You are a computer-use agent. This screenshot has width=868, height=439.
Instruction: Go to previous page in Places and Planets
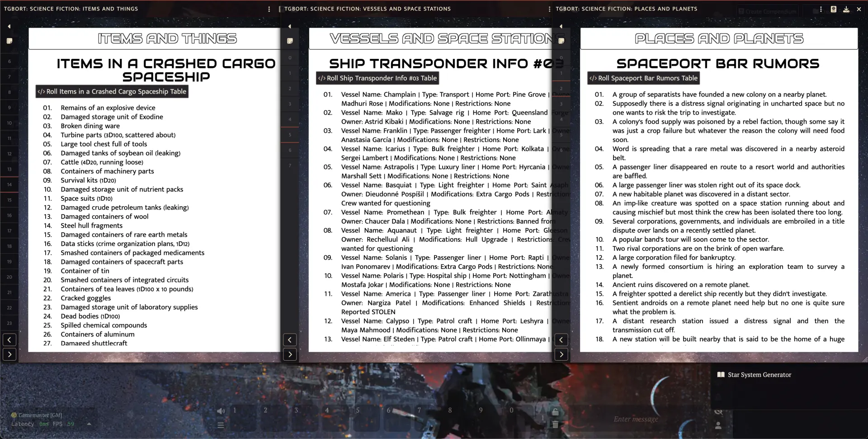point(561,339)
